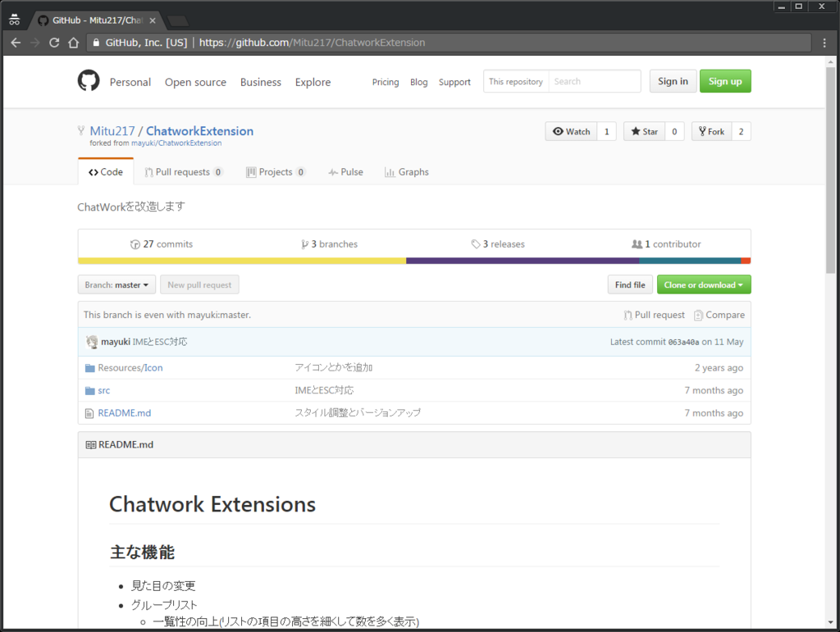Click the secure padlock icon
Screen dimensions: 840x632
click(96, 43)
